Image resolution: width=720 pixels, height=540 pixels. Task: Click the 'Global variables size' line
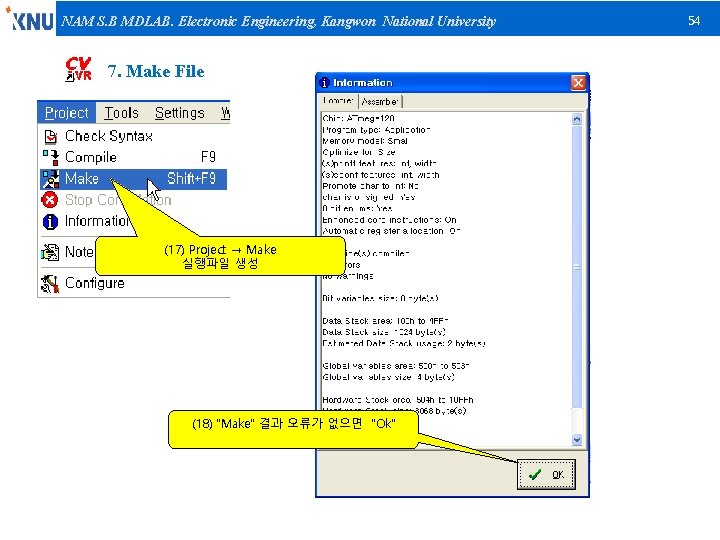coord(388,377)
